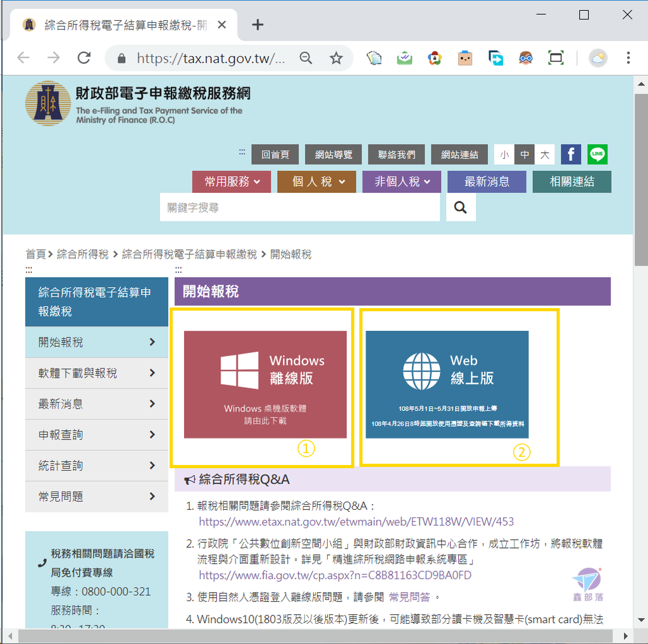Expand the 非個人稅 dropdown menu

402,182
